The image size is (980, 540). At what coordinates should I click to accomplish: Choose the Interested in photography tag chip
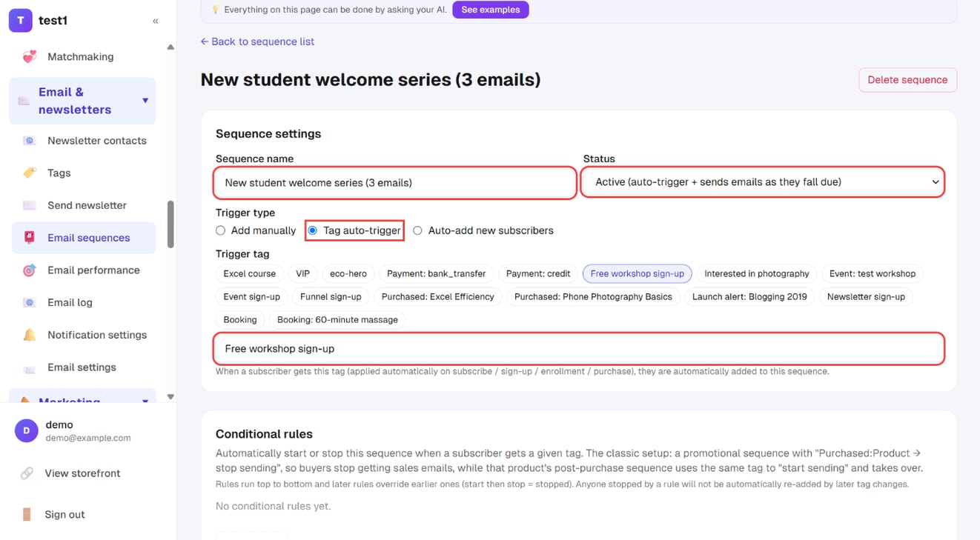click(x=757, y=273)
